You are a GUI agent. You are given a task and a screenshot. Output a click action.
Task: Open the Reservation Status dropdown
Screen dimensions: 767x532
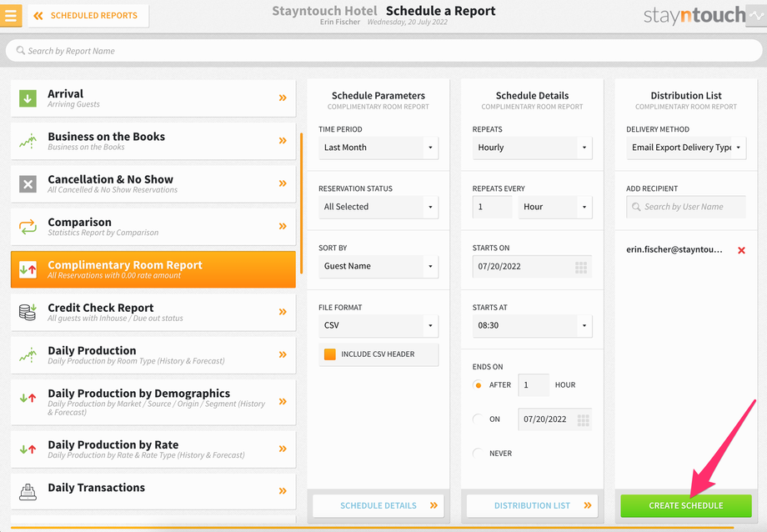(x=378, y=207)
